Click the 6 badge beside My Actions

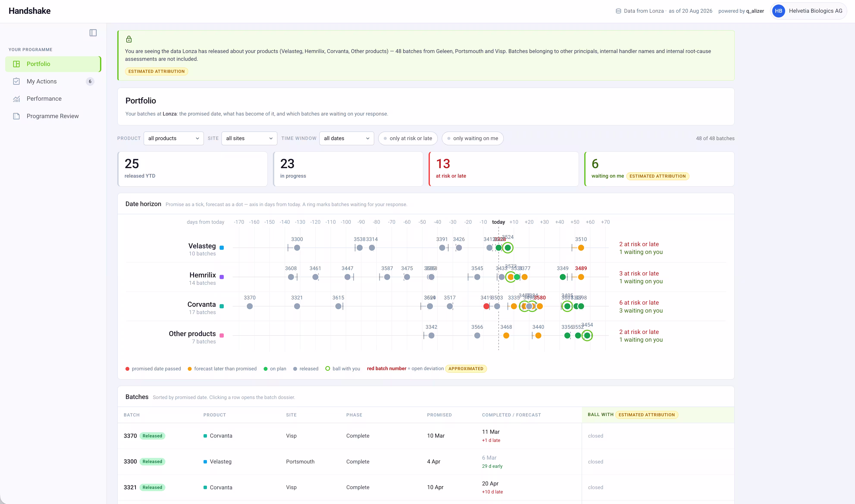click(90, 81)
